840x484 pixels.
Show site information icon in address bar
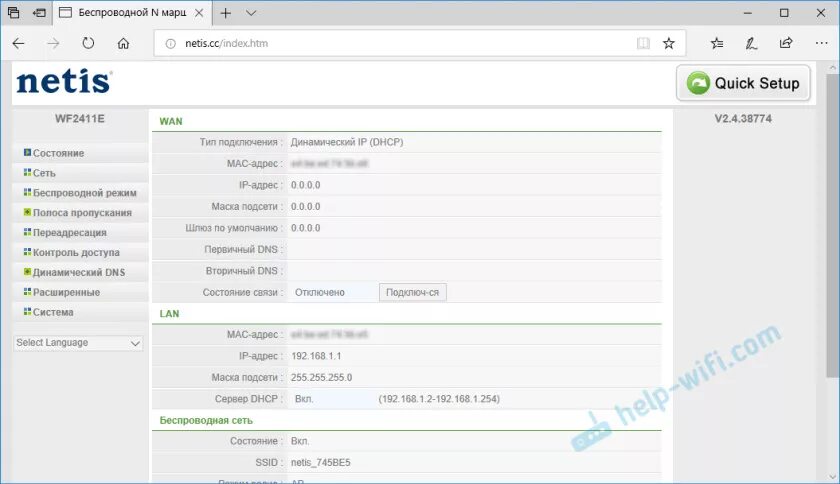coord(170,43)
